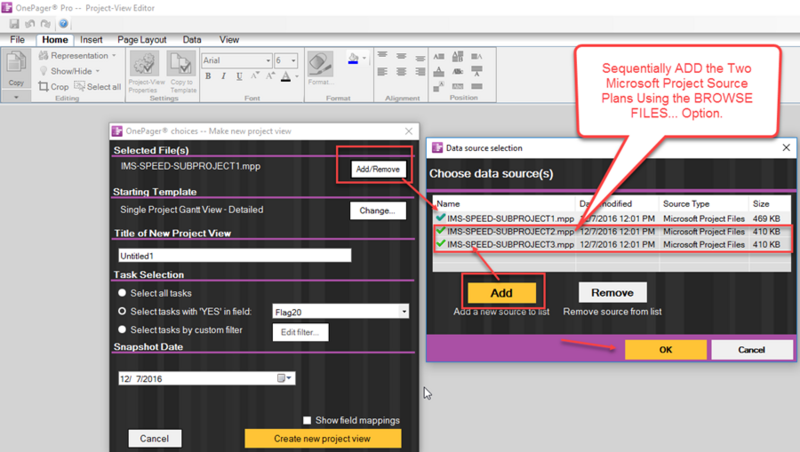Switch to the Page Layout tab

142,40
